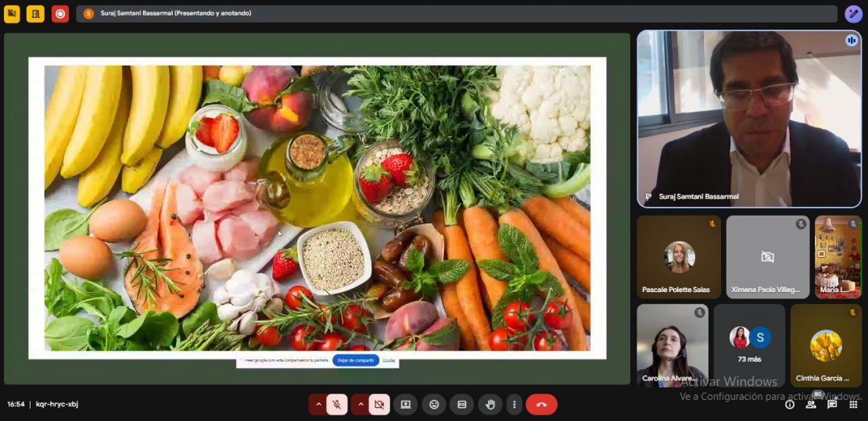This screenshot has width=868, height=421.
Task: Select the '73 más' participants tile
Action: (749, 345)
